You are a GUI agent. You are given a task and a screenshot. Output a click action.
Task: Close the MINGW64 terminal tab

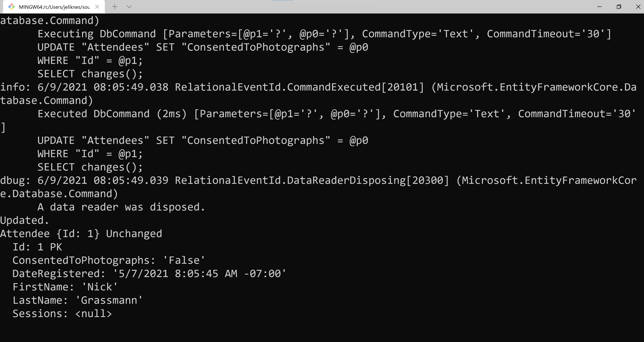(97, 7)
